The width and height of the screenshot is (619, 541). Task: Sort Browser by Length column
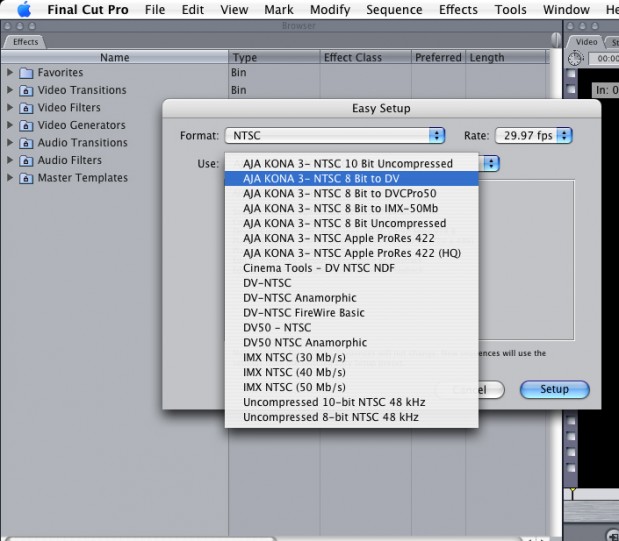pos(507,57)
